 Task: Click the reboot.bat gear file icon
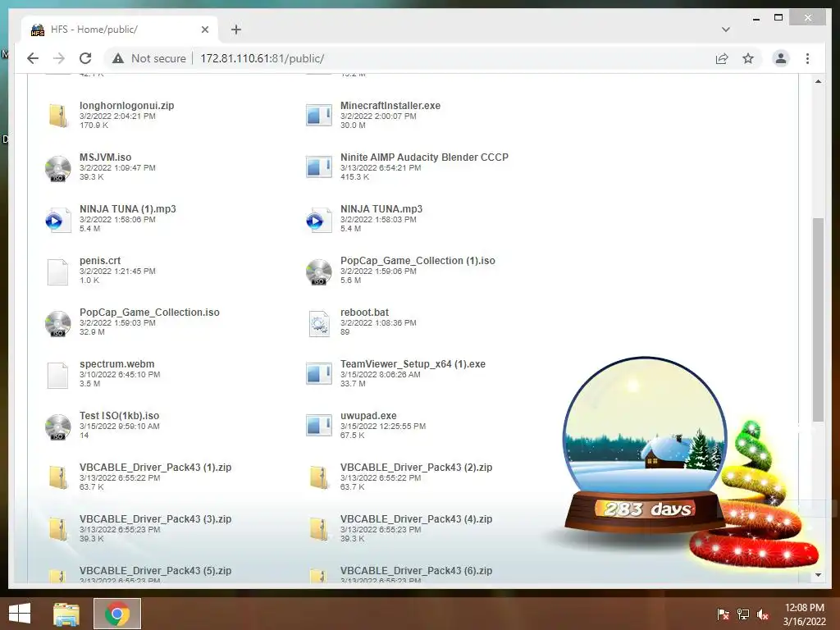[x=319, y=323]
